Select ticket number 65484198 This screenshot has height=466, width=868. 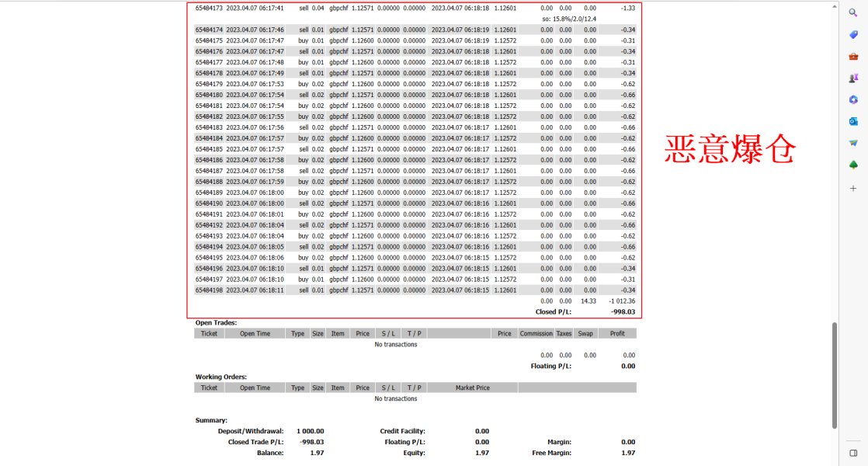click(x=209, y=290)
